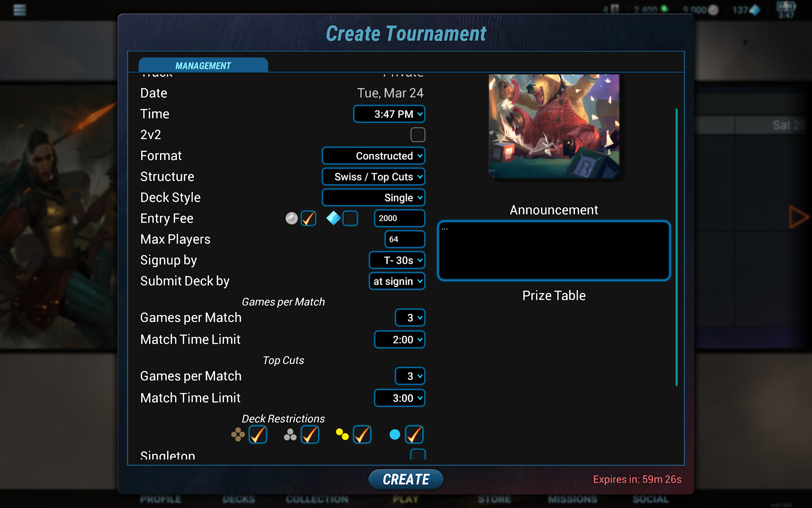812x508 pixels.
Task: Click the Announcement text box
Action: pos(554,250)
